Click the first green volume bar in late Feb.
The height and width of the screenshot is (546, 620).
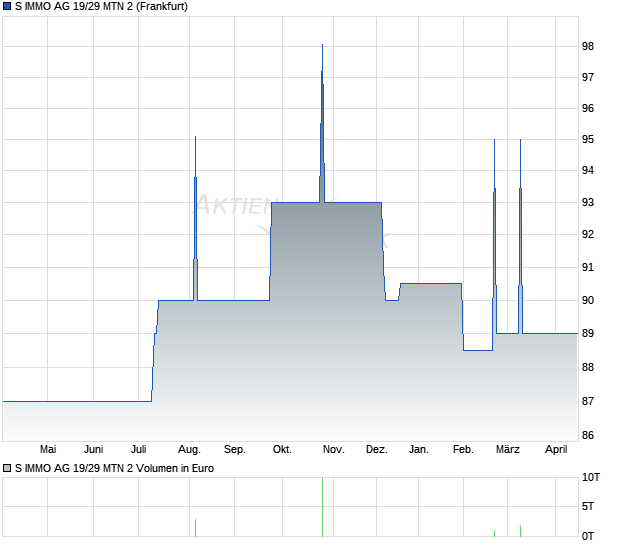(x=494, y=533)
